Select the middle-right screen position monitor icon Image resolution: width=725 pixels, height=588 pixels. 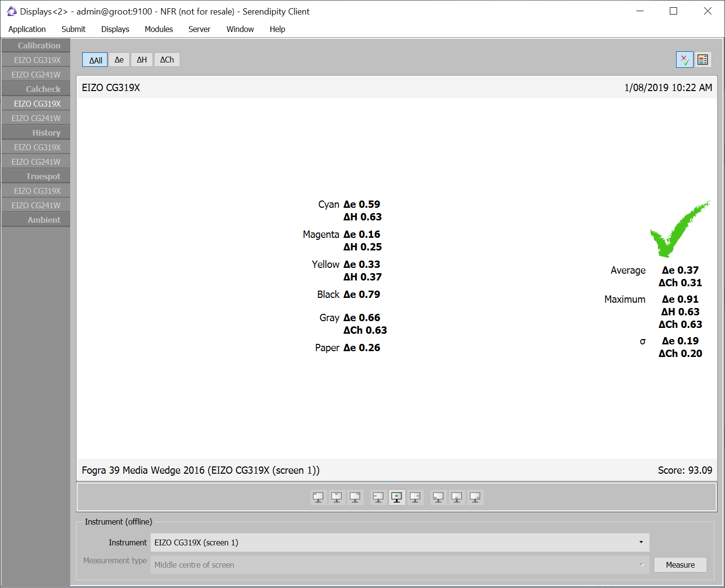pos(415,497)
